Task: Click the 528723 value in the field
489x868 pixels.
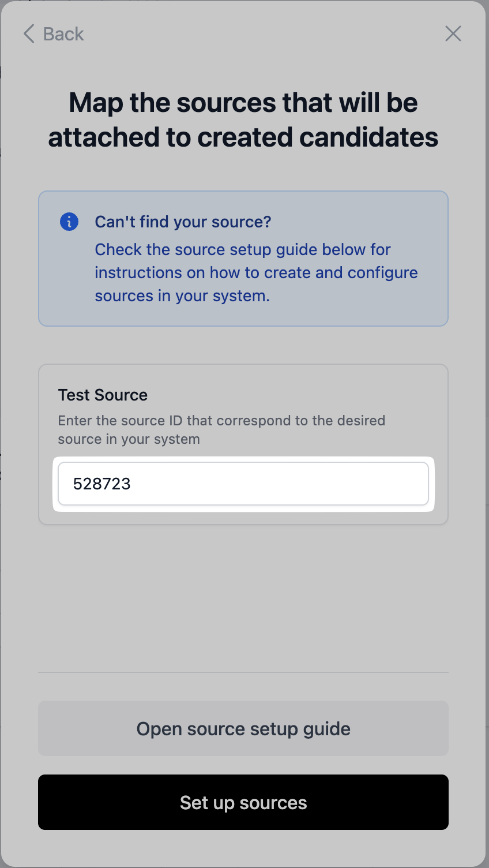Action: [102, 484]
